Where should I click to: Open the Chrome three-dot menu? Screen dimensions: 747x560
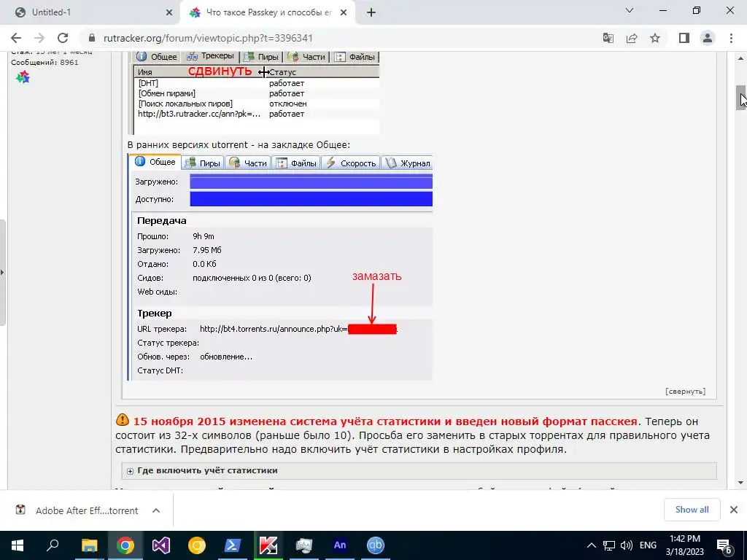pos(731,38)
